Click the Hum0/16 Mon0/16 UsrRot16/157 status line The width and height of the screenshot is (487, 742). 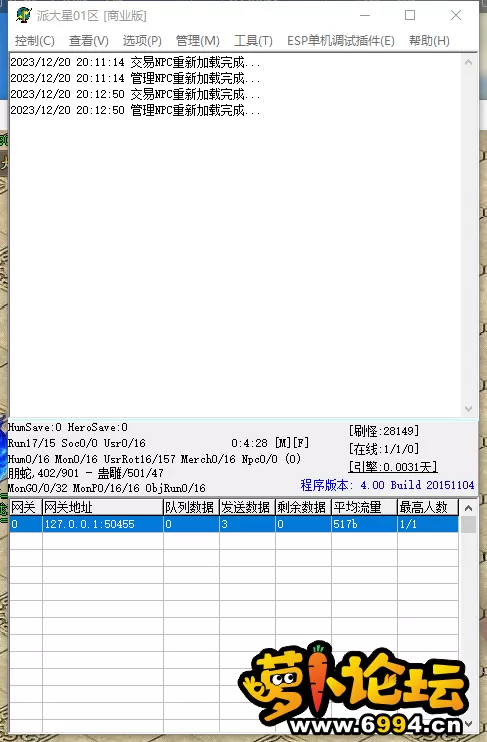(154, 459)
